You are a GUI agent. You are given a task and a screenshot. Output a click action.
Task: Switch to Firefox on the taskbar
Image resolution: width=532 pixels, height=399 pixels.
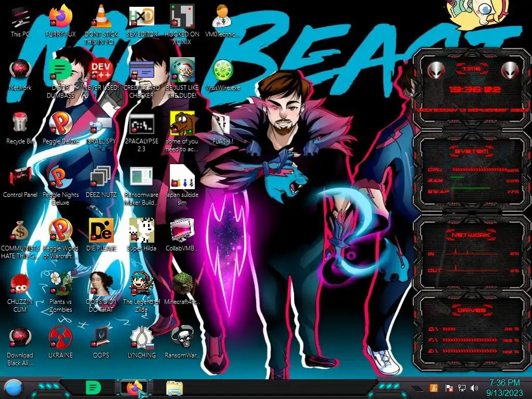[x=135, y=388]
